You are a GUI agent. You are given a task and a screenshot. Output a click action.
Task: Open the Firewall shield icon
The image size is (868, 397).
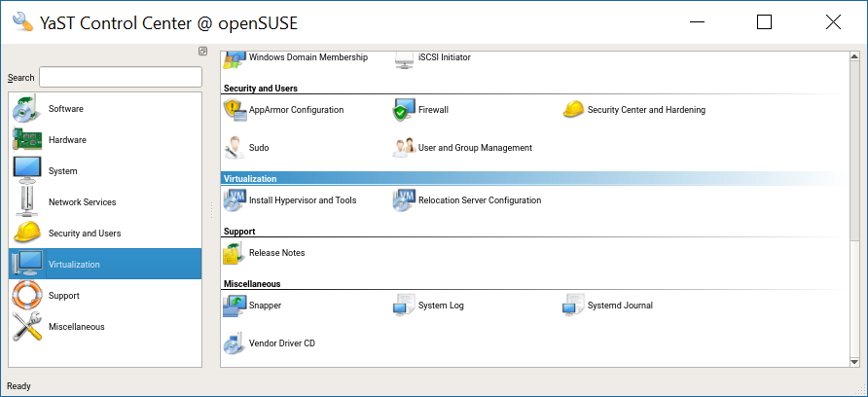tap(404, 110)
